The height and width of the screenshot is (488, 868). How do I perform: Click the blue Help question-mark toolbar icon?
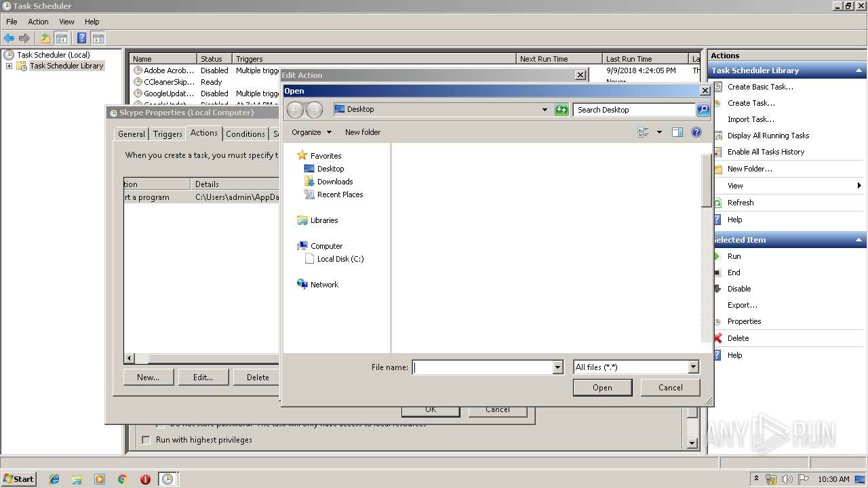(81, 39)
